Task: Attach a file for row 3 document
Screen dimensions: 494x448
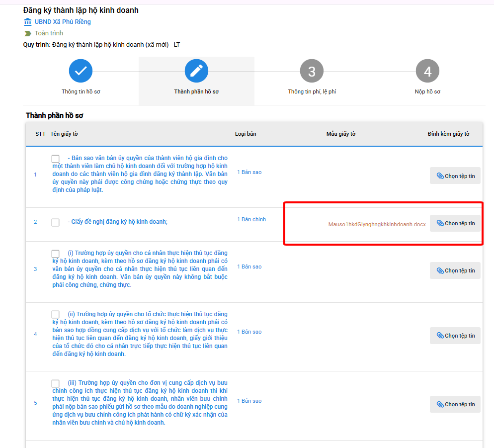Action: click(x=455, y=270)
